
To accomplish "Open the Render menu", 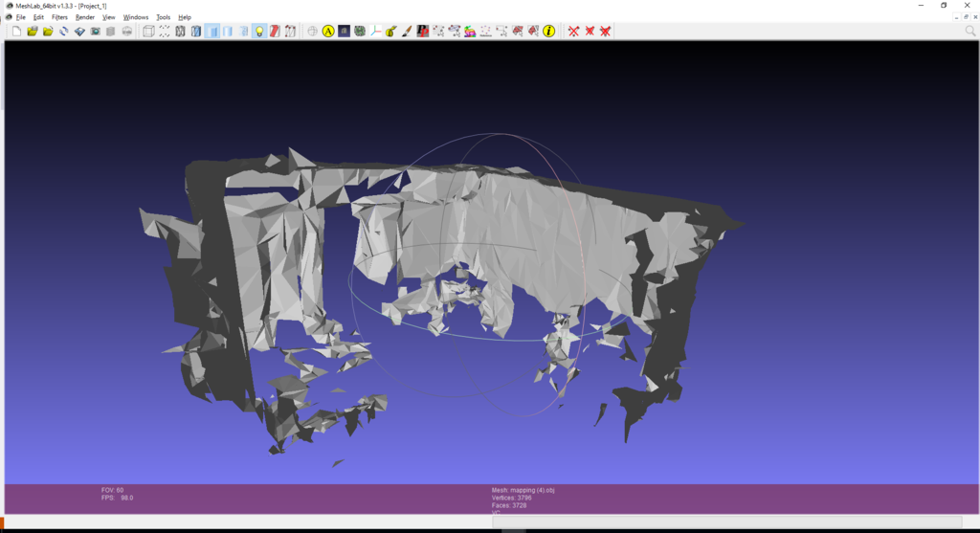I will (85, 17).
